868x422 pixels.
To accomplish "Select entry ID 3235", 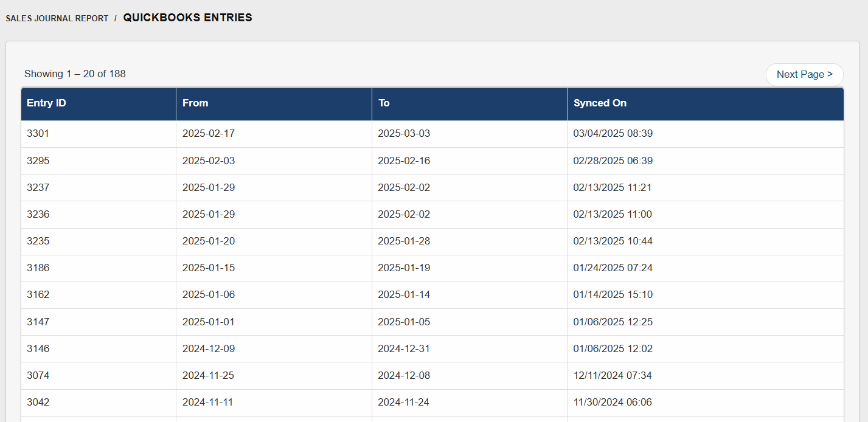I will click(38, 241).
